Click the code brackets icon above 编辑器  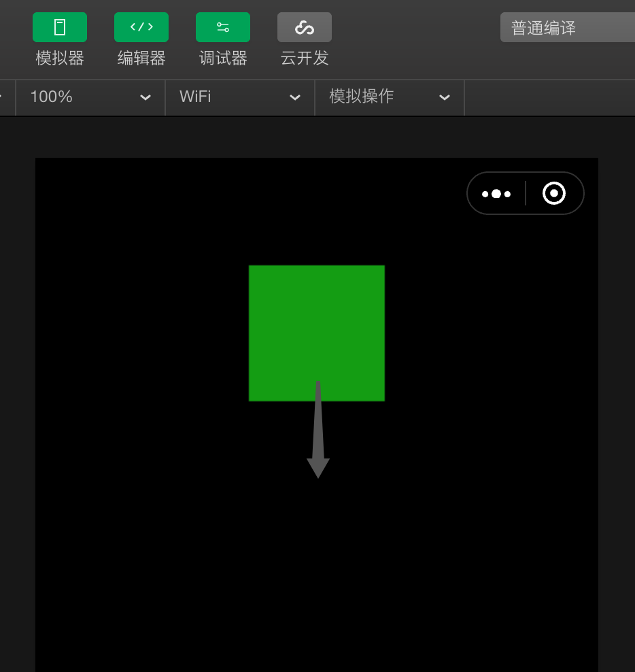(x=141, y=27)
